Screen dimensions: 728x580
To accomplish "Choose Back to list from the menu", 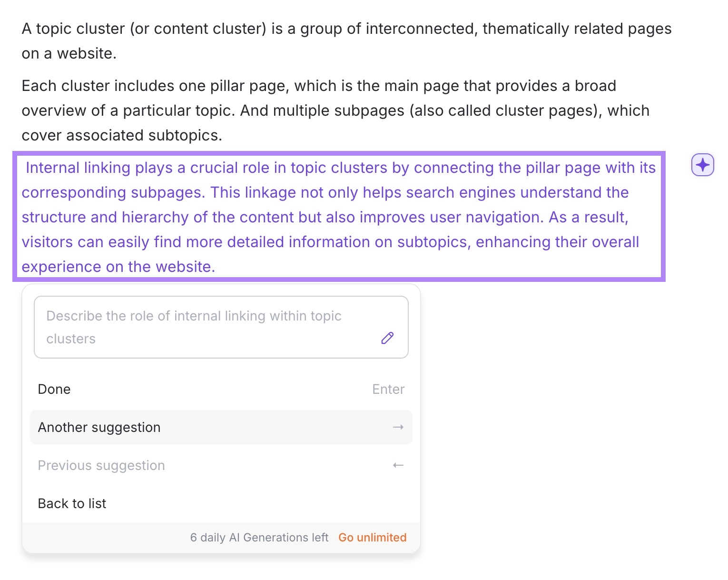I will tap(72, 503).
